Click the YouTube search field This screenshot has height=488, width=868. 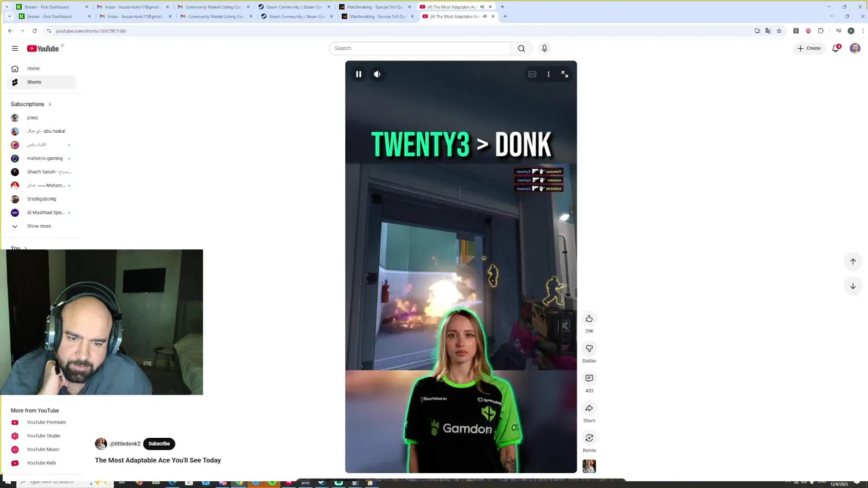point(420,48)
